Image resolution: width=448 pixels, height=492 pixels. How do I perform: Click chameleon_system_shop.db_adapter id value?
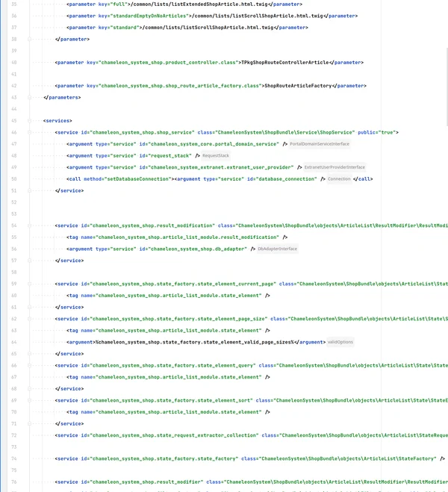197,249
